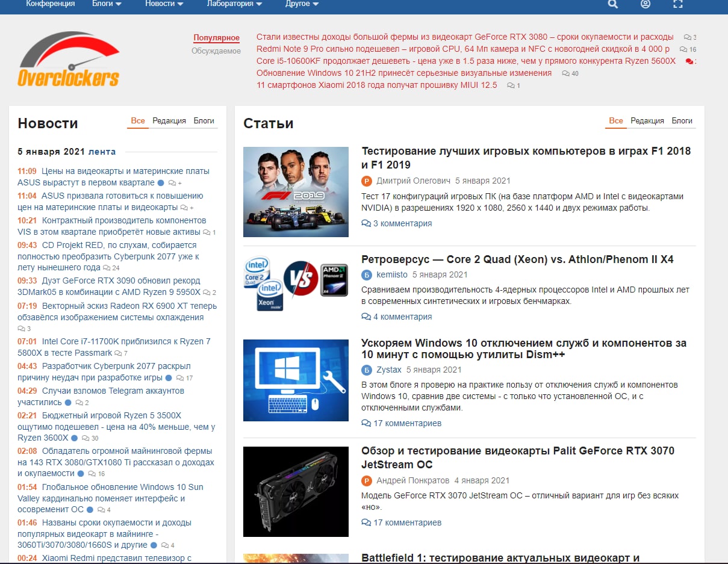Switch to the Популярное headlines tab

(216, 38)
